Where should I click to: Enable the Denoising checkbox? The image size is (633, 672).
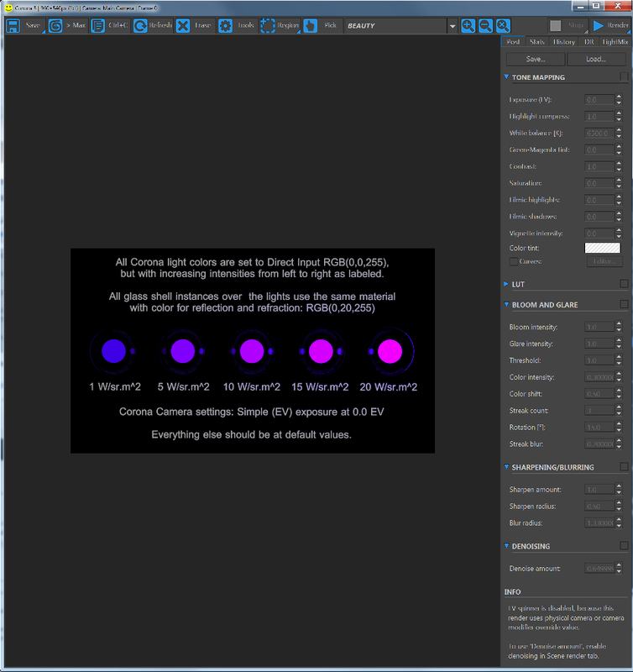pos(624,545)
